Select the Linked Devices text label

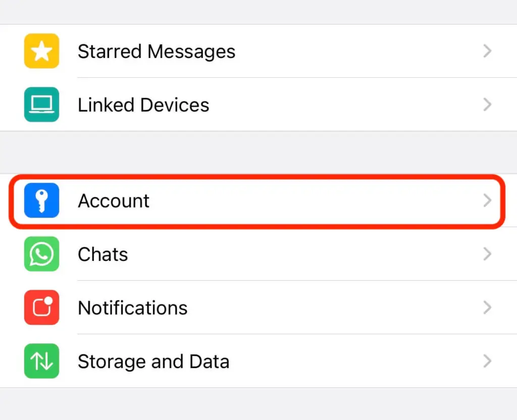coord(143,105)
